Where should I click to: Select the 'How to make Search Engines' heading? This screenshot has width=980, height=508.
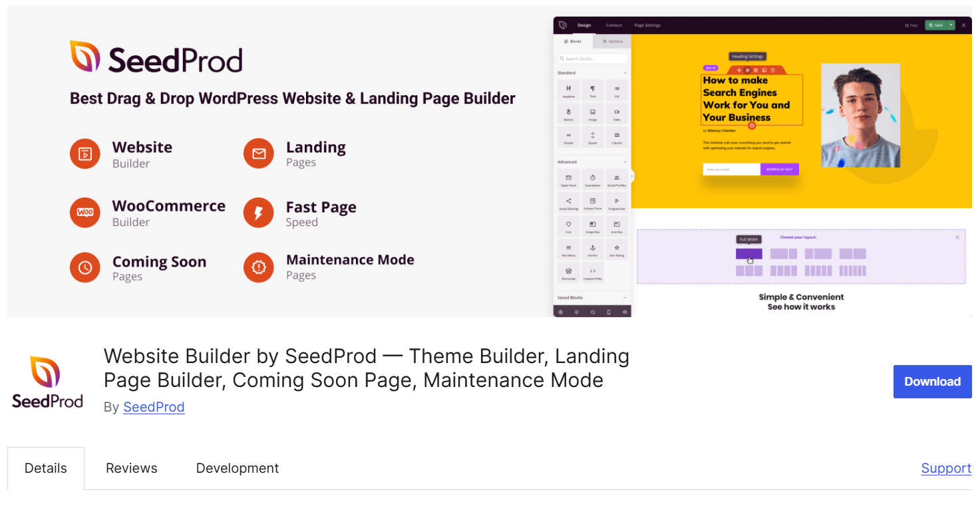point(752,100)
